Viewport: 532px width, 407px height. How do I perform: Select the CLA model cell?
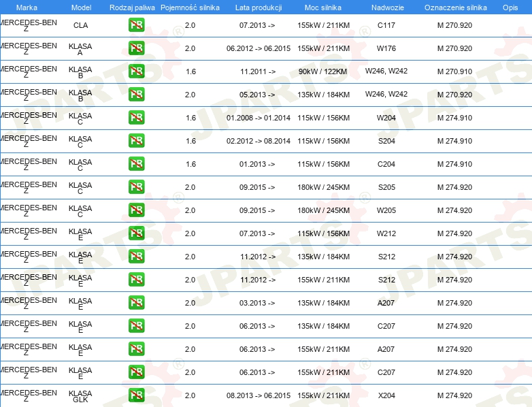point(81,25)
